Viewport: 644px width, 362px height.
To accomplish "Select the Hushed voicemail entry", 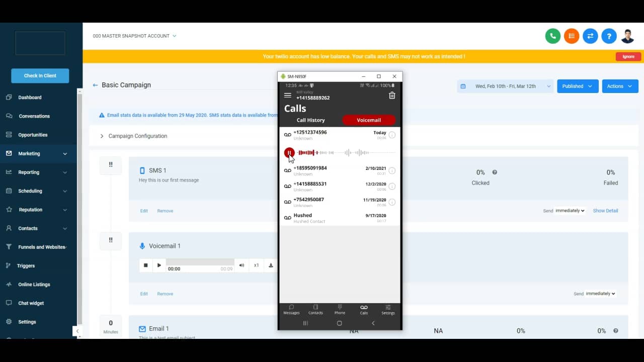I will [340, 218].
